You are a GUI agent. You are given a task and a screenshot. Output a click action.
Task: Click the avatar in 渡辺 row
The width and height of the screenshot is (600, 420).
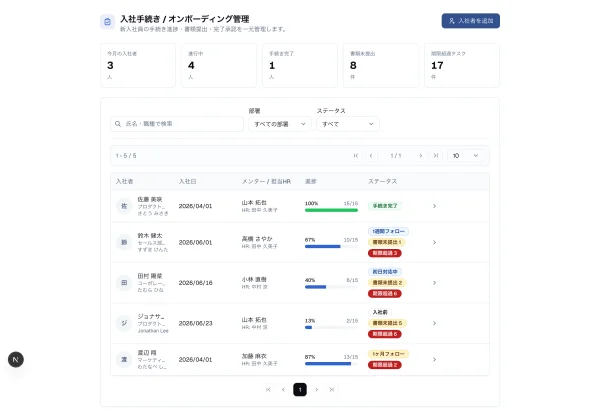coord(124,360)
